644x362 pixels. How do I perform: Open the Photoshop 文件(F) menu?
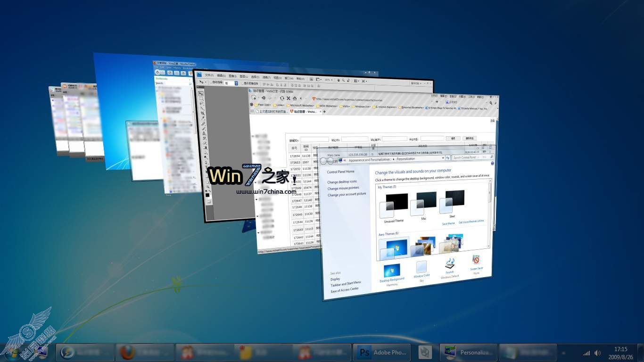pyautogui.click(x=209, y=75)
